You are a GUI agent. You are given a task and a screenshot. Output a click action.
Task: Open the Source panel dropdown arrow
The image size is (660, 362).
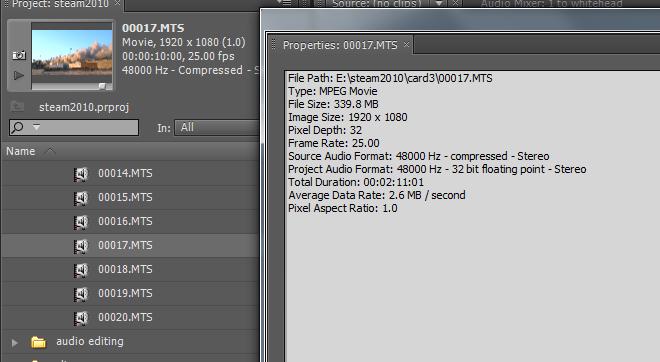439,3
